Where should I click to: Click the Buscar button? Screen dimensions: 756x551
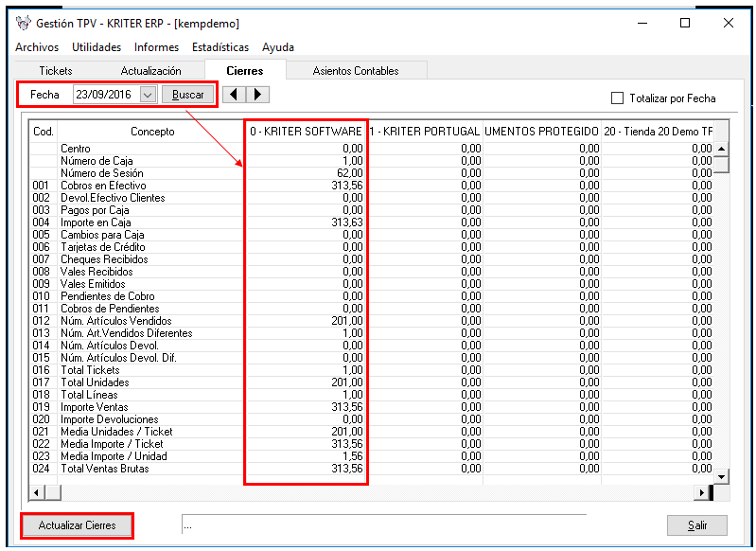(x=187, y=95)
